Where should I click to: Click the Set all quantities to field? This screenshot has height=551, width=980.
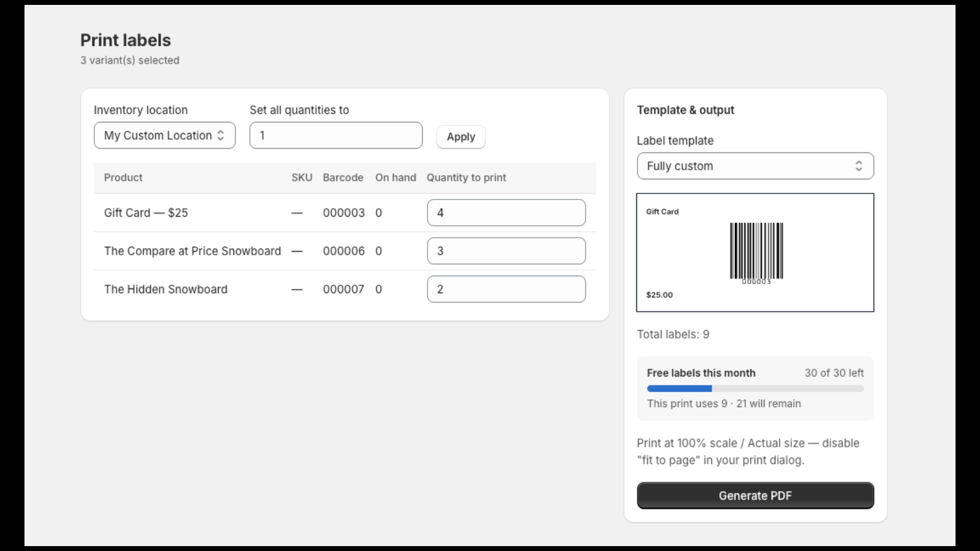pos(336,135)
